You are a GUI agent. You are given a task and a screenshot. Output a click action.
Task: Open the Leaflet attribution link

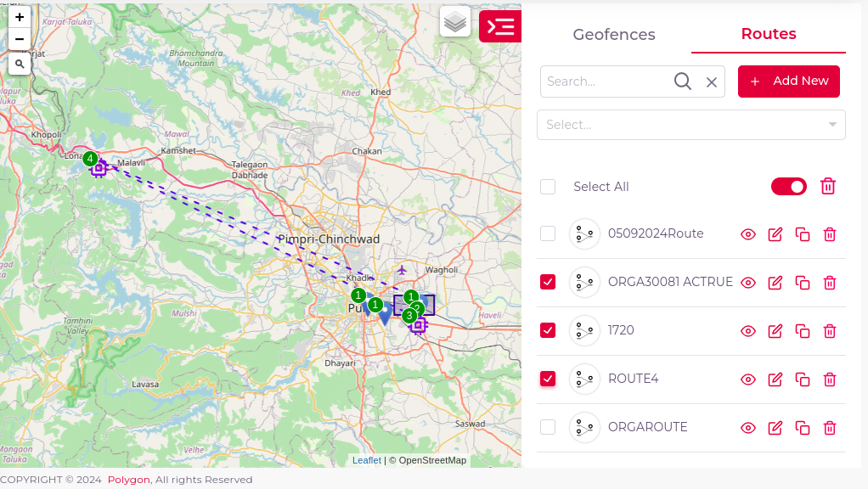coord(366,460)
